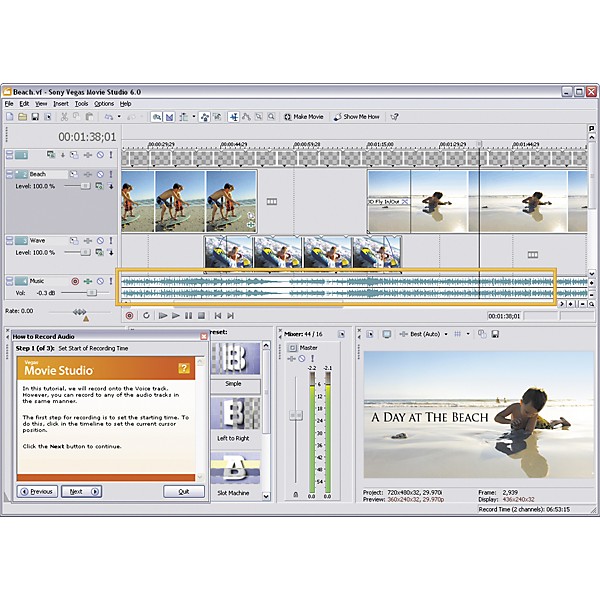Solo the Beach video track
600x600 pixels.
(x=111, y=174)
